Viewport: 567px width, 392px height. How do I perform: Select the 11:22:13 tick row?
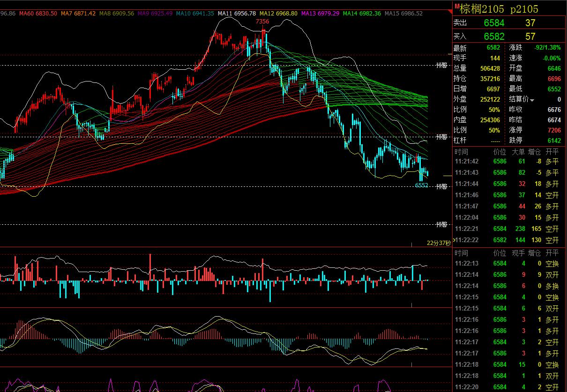click(x=509, y=263)
